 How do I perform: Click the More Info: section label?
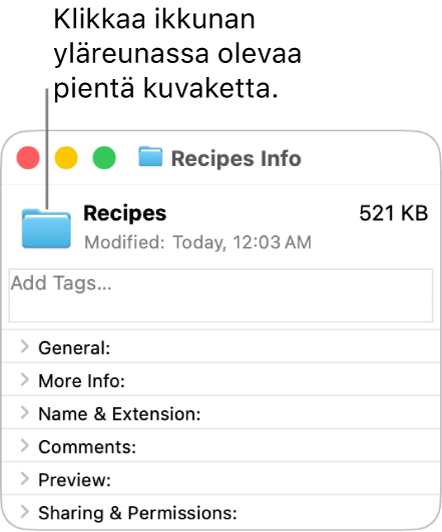(x=82, y=381)
